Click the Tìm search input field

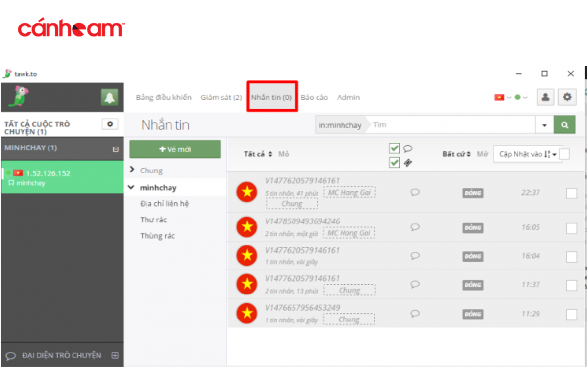(452, 125)
